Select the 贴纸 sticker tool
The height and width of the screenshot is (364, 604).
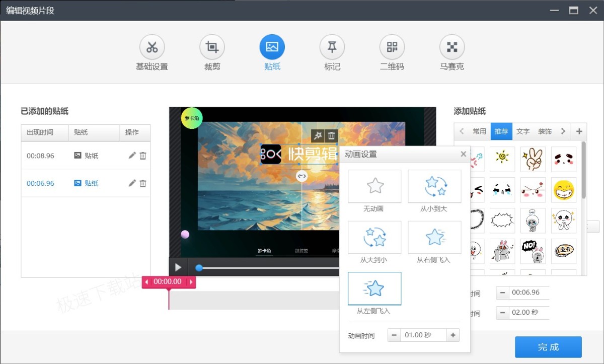click(x=272, y=47)
